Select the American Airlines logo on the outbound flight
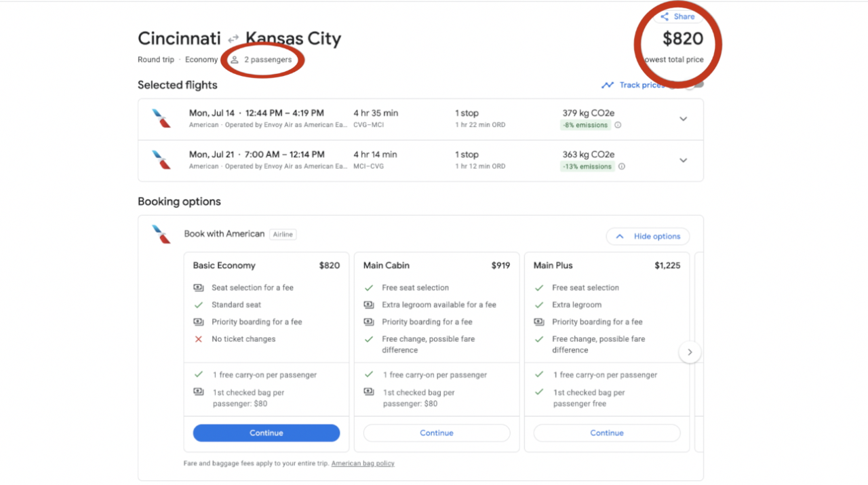 coord(161,118)
